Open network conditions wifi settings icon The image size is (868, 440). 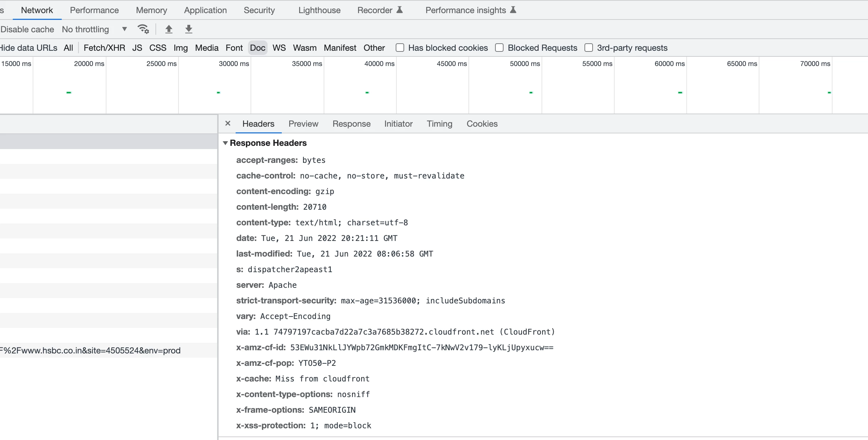(x=143, y=29)
